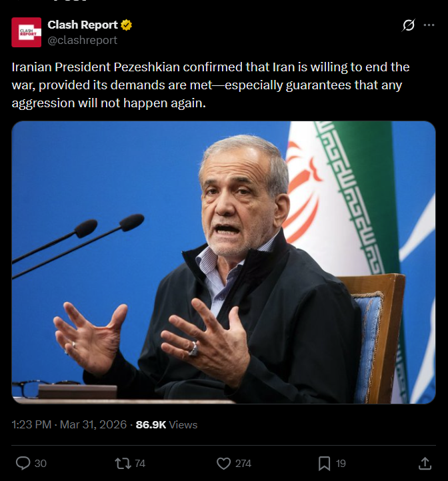Image resolution: width=448 pixels, height=481 pixels.
Task: Like the post with the heart icon
Action: pos(223,464)
